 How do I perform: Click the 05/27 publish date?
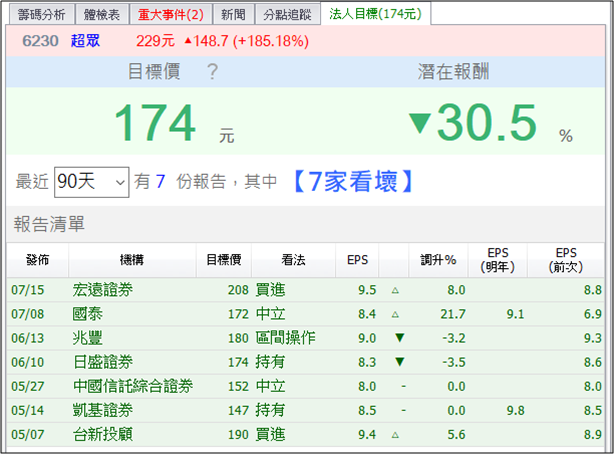[27, 386]
